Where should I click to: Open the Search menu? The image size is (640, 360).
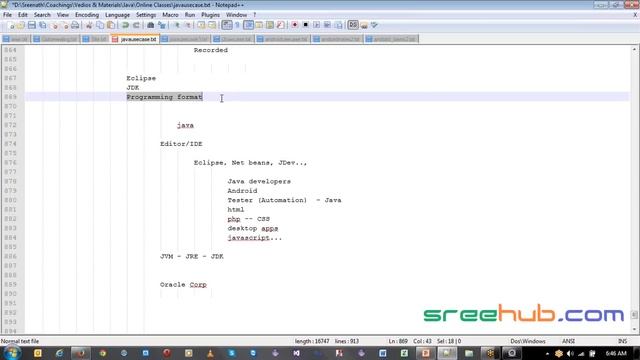click(42, 15)
